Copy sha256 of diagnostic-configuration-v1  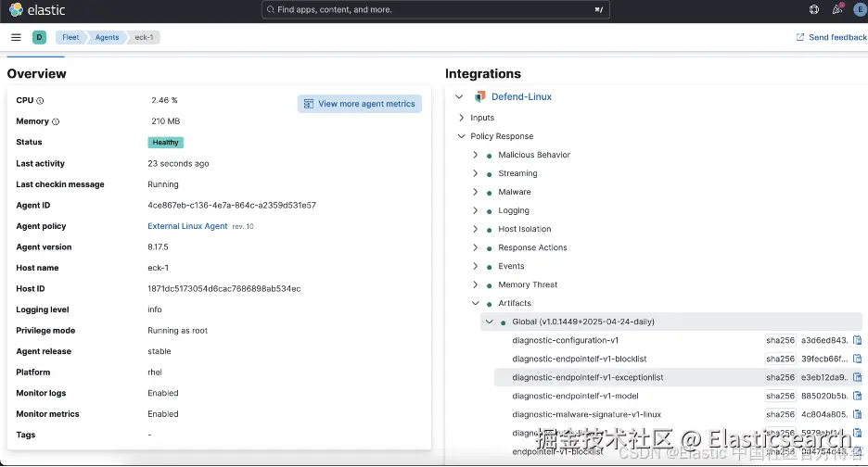click(858, 340)
